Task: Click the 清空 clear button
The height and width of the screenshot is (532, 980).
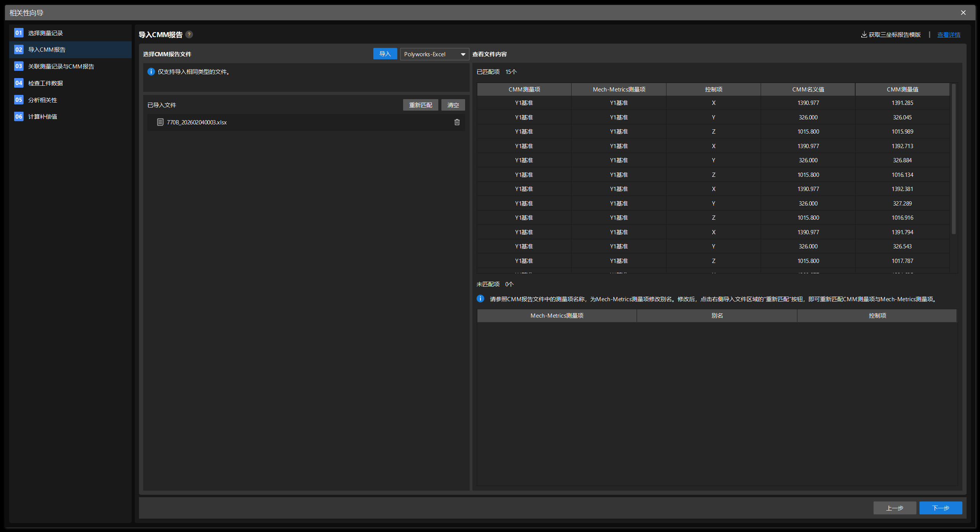Action: pyautogui.click(x=452, y=104)
